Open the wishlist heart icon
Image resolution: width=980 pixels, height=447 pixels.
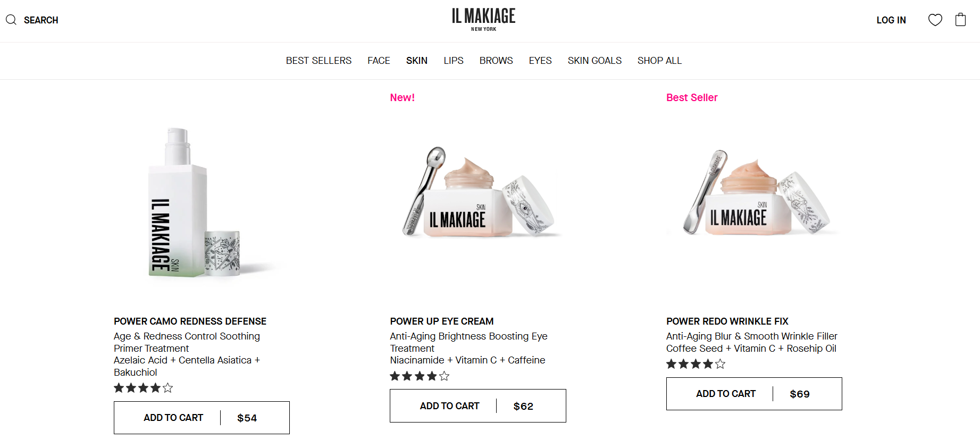tap(935, 20)
